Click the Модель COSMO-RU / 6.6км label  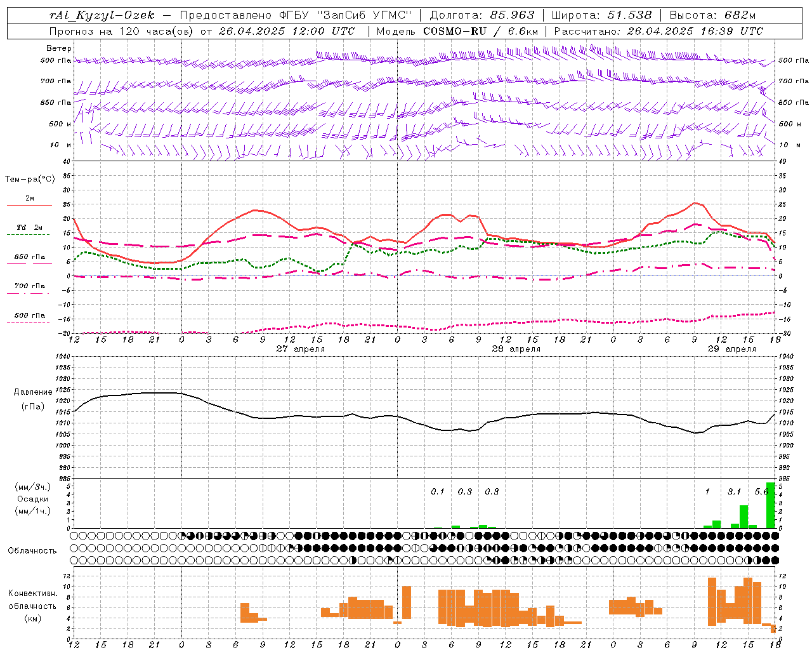pyautogui.click(x=457, y=31)
